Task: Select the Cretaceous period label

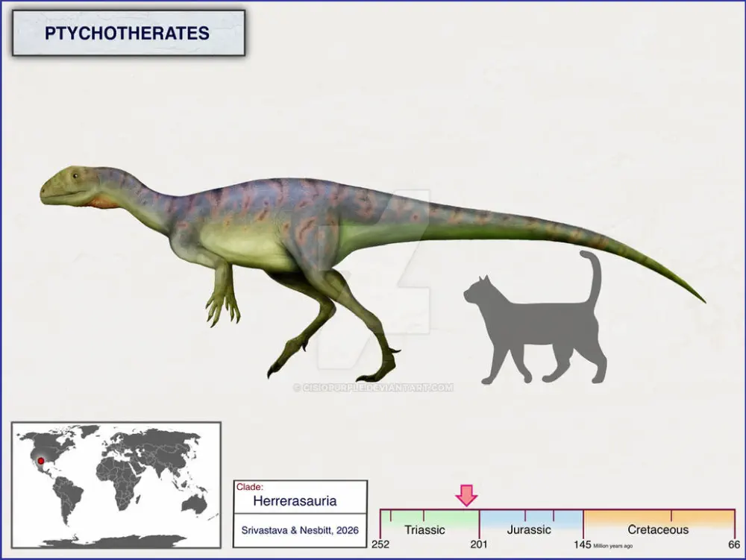Action: click(x=658, y=530)
